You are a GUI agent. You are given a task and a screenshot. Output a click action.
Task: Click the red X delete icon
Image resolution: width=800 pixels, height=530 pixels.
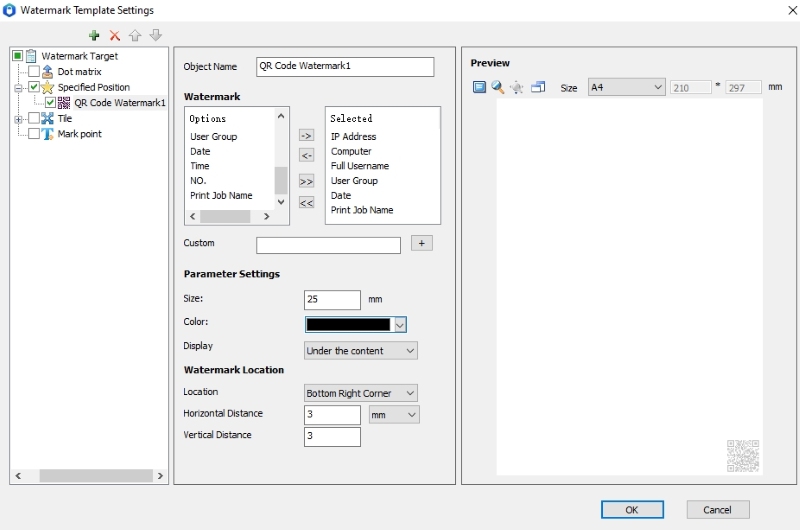click(x=115, y=35)
